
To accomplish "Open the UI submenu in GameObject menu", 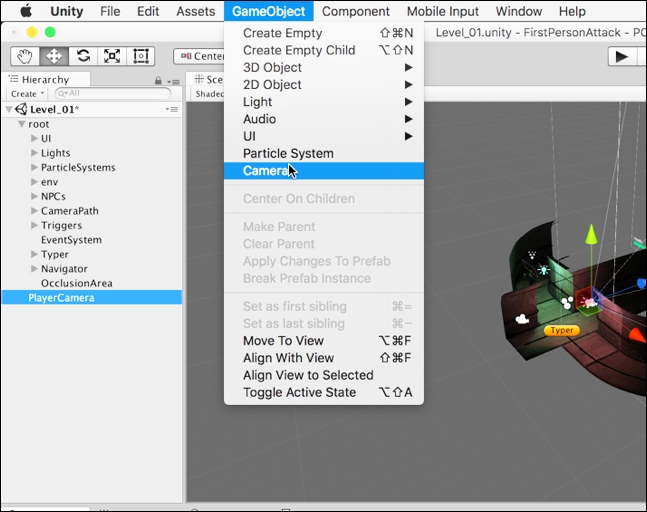I will coord(324,136).
